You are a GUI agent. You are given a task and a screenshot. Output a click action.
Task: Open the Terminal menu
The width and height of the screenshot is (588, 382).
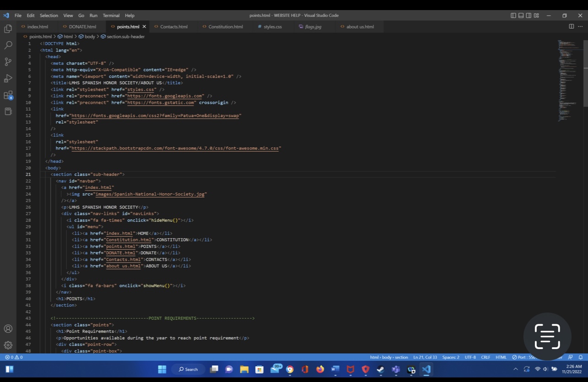coord(111,15)
